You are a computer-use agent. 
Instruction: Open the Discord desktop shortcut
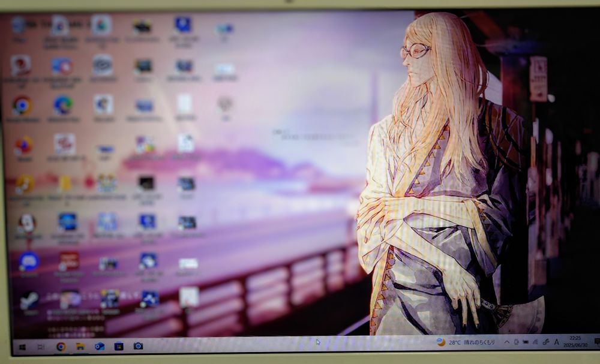click(x=29, y=261)
